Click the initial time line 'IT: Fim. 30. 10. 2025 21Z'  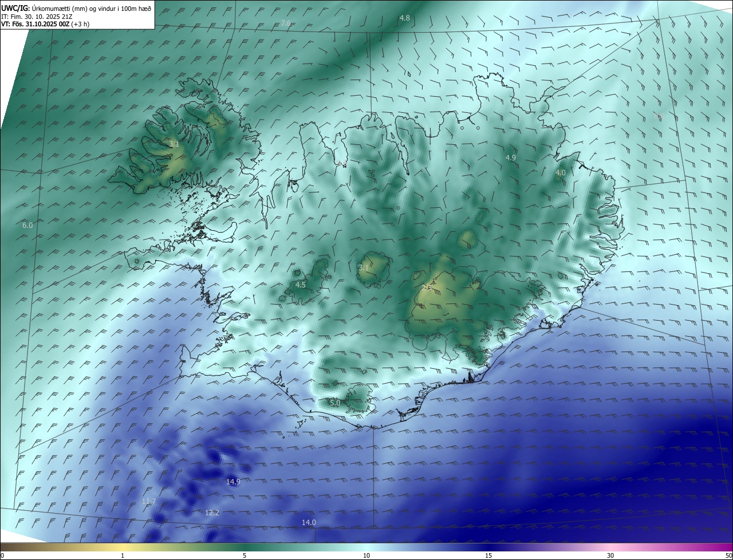[x=36, y=17]
